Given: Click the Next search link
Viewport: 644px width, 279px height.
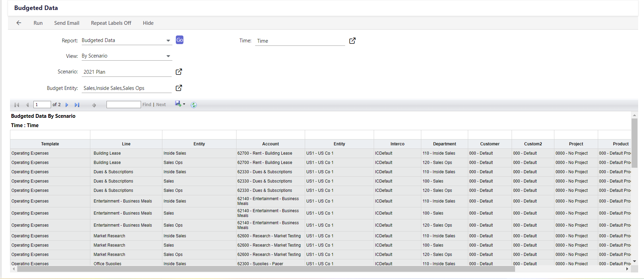Looking at the screenshot, I should (161, 105).
